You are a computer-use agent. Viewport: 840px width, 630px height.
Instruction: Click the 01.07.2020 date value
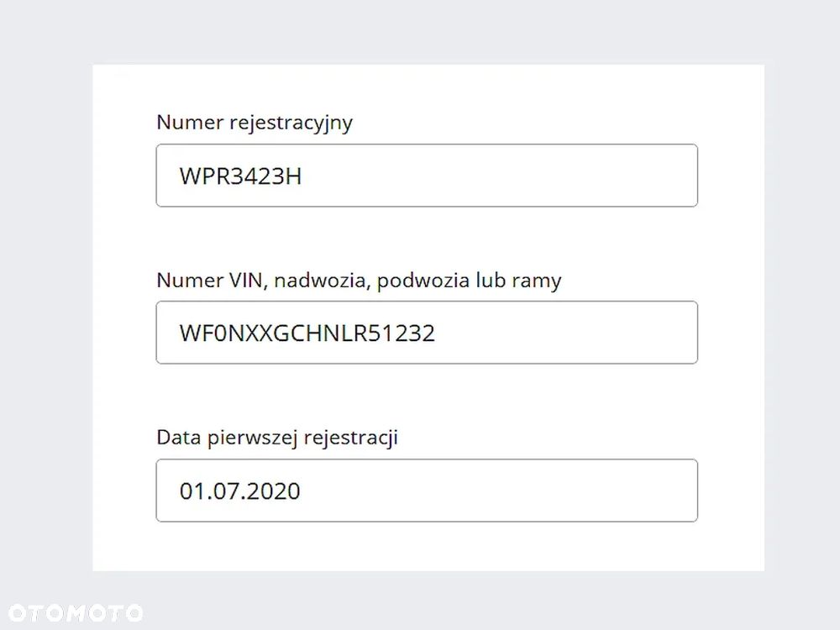coord(239,491)
